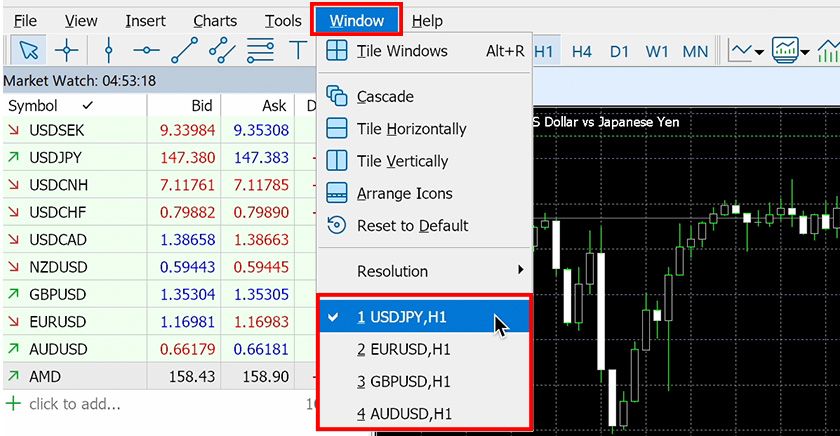Select the text label tool

(297, 49)
